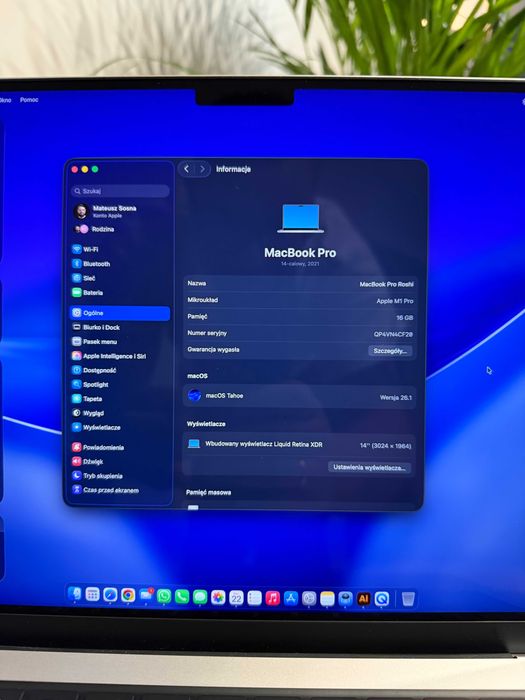Viewport: 525px width, 700px height.
Task: Click Apple M1 Pro chip value
Action: tap(395, 301)
